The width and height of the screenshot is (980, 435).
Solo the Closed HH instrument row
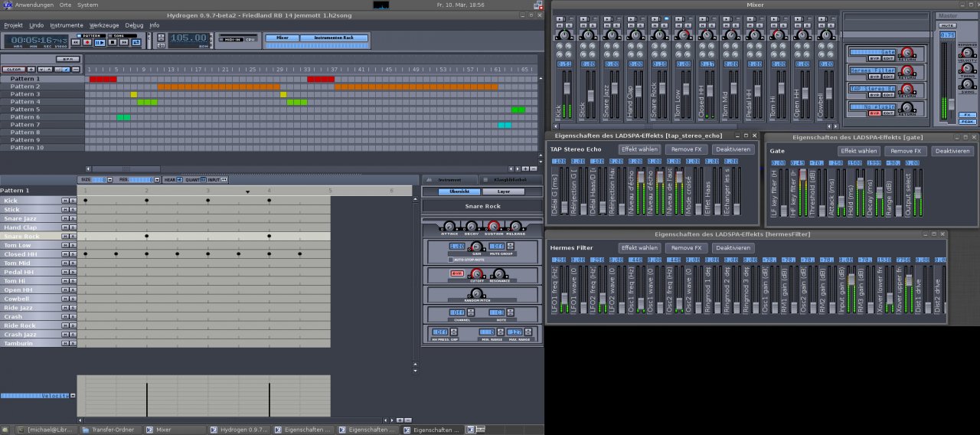point(73,253)
